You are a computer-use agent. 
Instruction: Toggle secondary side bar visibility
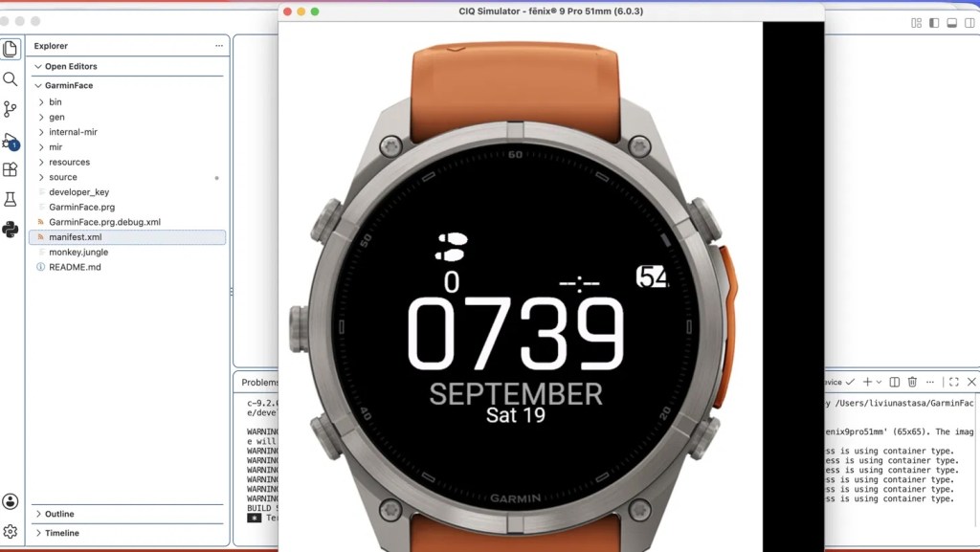[969, 23]
